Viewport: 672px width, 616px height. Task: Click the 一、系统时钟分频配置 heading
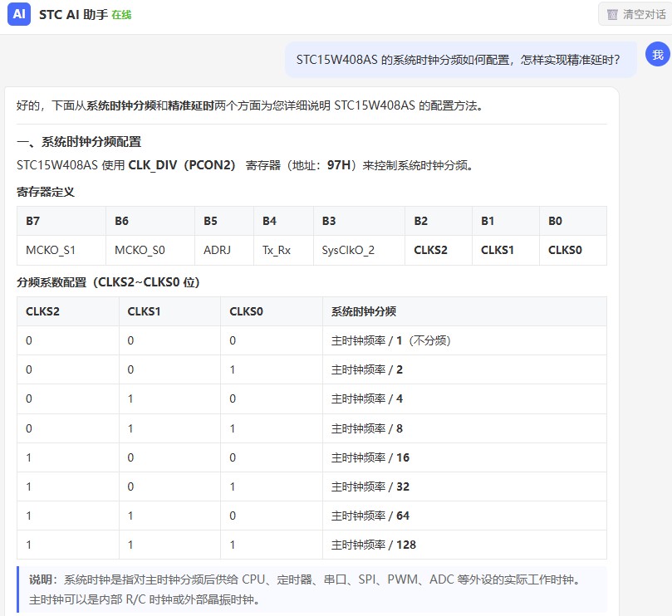tap(79, 142)
